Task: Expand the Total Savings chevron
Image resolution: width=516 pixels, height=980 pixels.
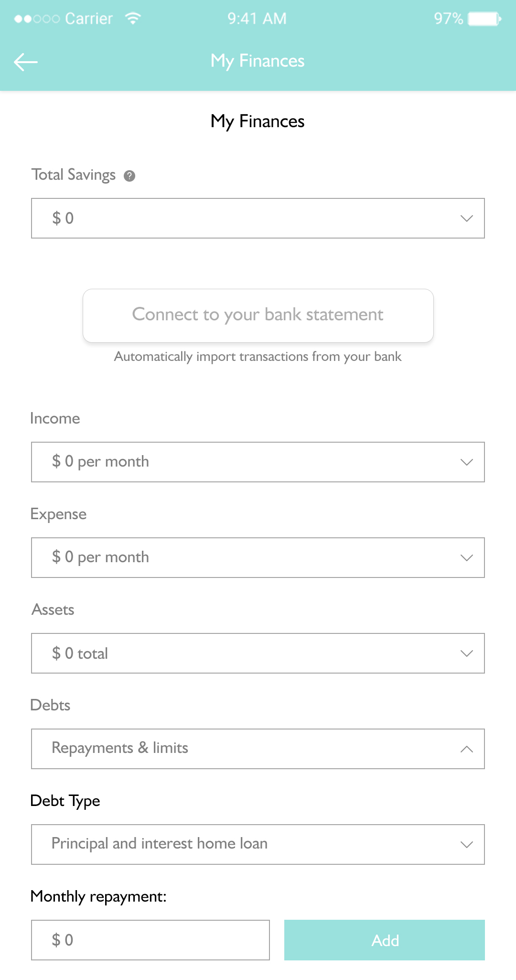Action: tap(466, 218)
